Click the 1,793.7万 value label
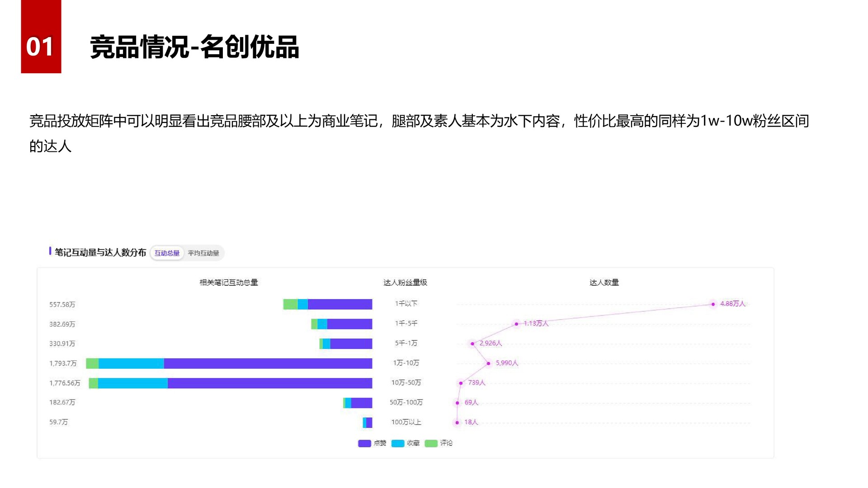 (x=63, y=363)
